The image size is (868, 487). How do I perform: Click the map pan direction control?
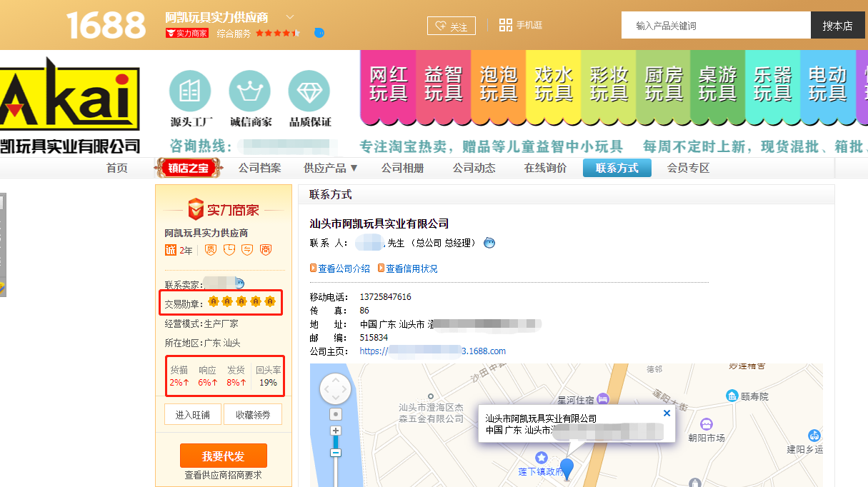tap(336, 390)
